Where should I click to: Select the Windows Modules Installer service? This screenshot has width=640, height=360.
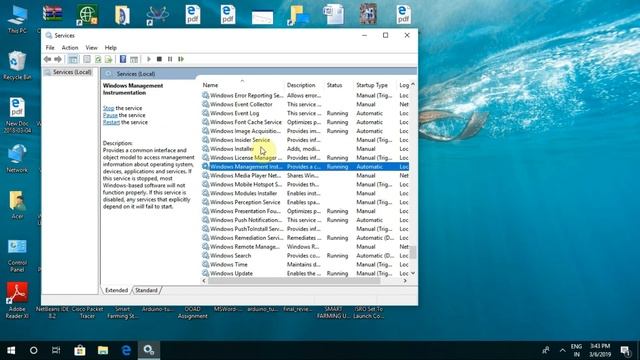pyautogui.click(x=305, y=193)
